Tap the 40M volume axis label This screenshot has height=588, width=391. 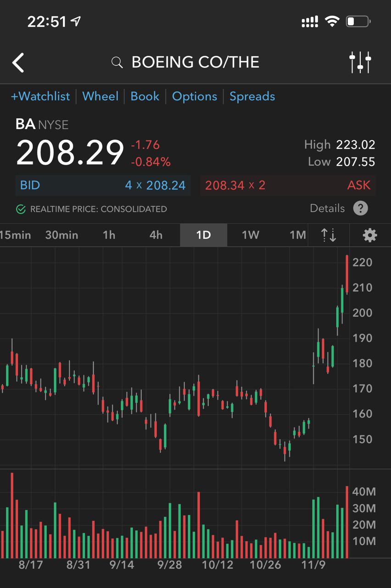pyautogui.click(x=364, y=492)
